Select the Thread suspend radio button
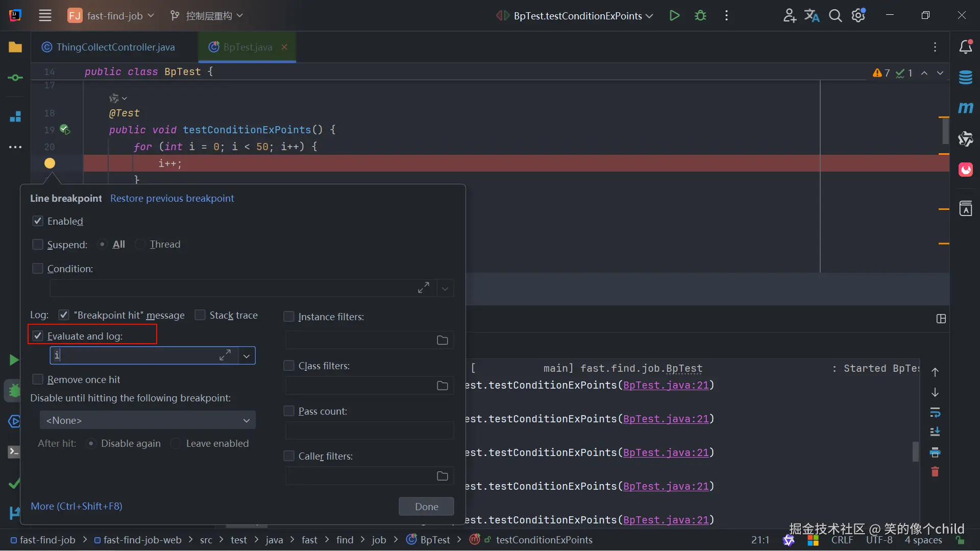This screenshot has width=980, height=551. coord(140,245)
